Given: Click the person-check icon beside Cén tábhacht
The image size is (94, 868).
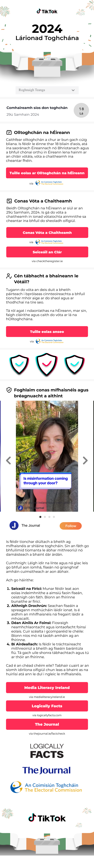Looking at the screenshot, I should tap(9, 276).
